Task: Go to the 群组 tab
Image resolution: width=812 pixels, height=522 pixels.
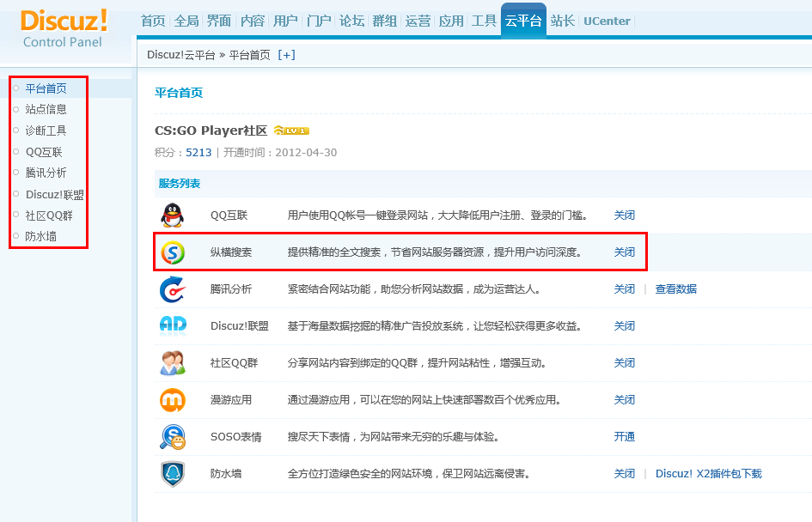Action: (x=385, y=21)
